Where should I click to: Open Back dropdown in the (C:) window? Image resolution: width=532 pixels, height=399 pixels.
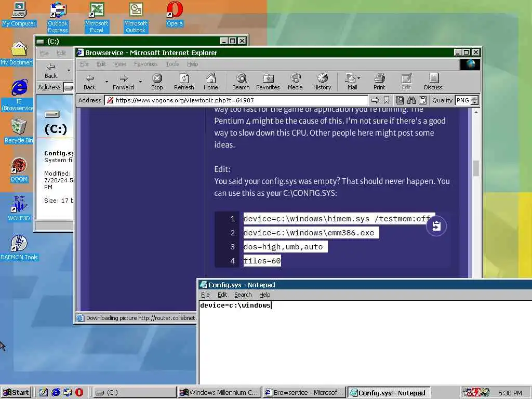point(69,71)
